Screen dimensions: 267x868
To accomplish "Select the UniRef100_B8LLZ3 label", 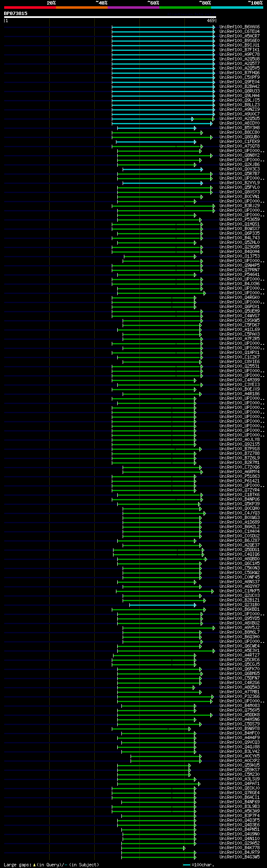I will click(239, 105).
